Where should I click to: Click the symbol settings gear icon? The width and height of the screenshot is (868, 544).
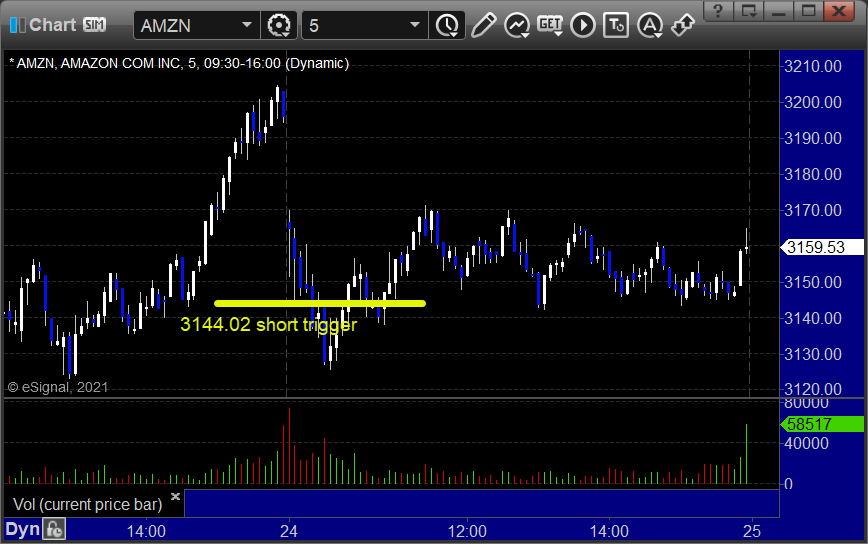[278, 25]
